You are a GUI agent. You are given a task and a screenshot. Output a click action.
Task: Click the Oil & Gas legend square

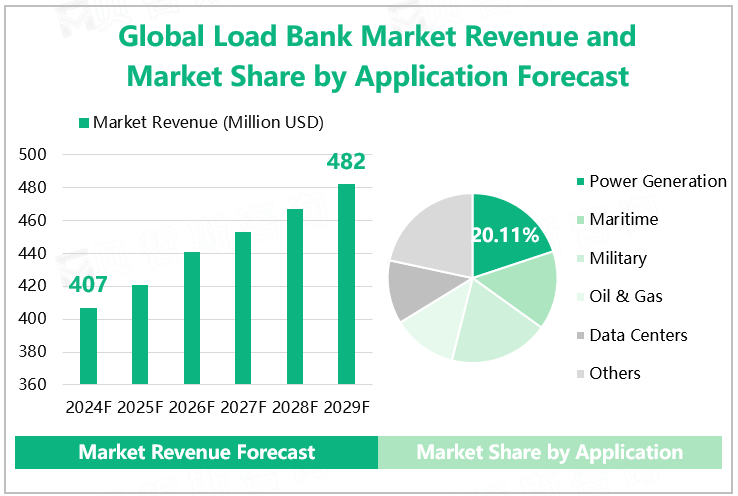pos(578,297)
